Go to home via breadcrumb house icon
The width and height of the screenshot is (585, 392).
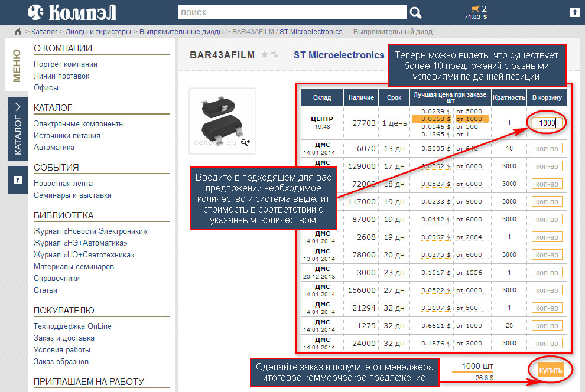pyautogui.click(x=18, y=31)
